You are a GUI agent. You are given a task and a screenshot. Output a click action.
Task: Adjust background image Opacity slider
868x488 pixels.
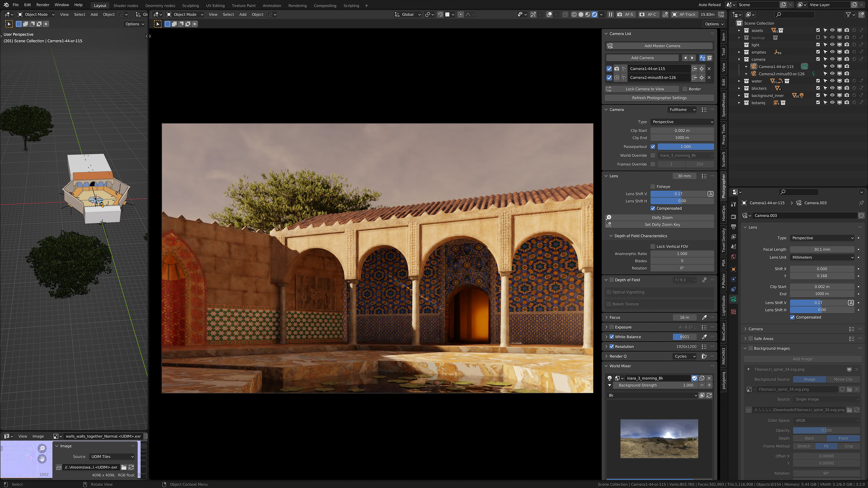[826, 431]
